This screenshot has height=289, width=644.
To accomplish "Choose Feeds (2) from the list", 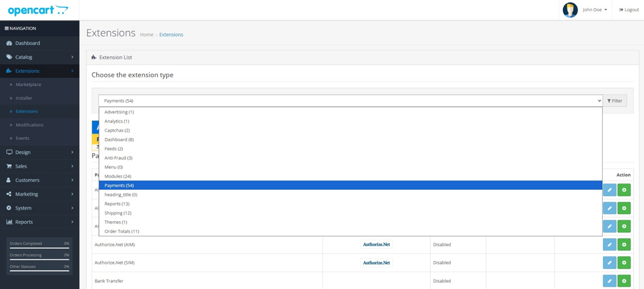I will point(350,149).
